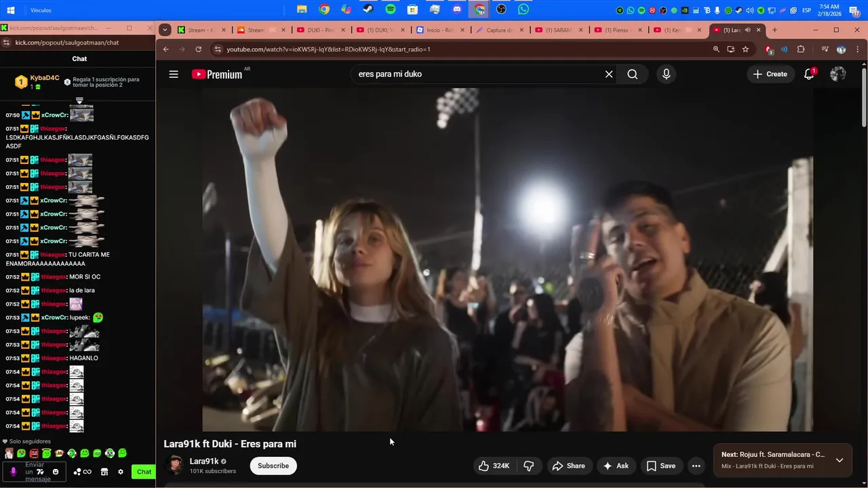Viewport: 868px width, 488px height.
Task: Open the Kick shop storefront icon
Action: (x=104, y=472)
